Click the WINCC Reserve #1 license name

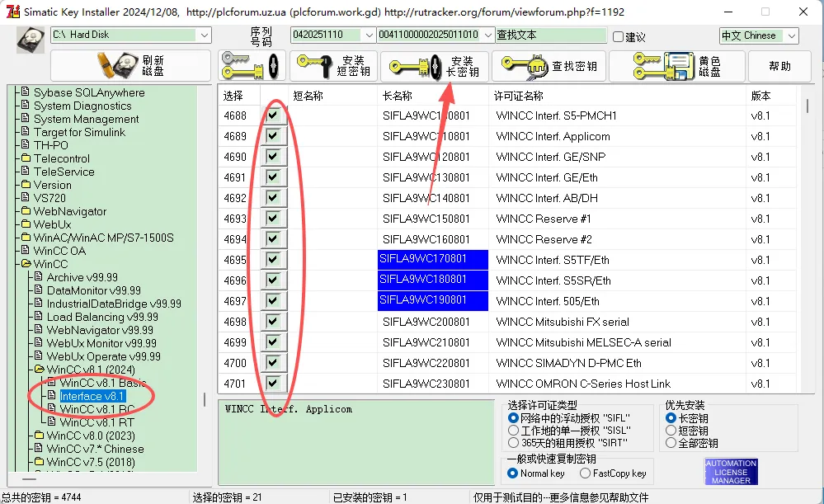click(x=543, y=219)
